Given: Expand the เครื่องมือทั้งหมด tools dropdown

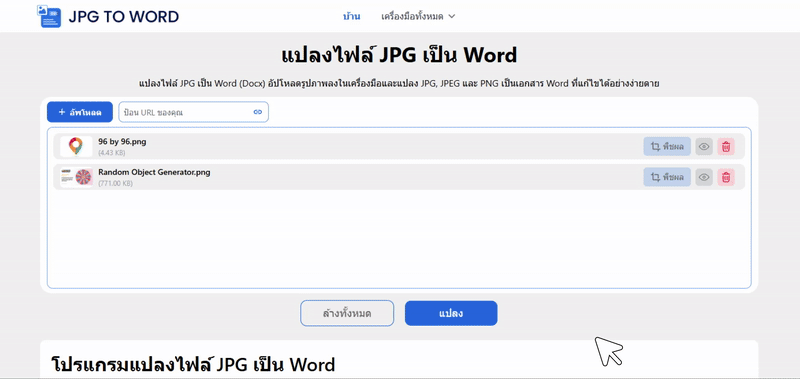Looking at the screenshot, I should (418, 16).
